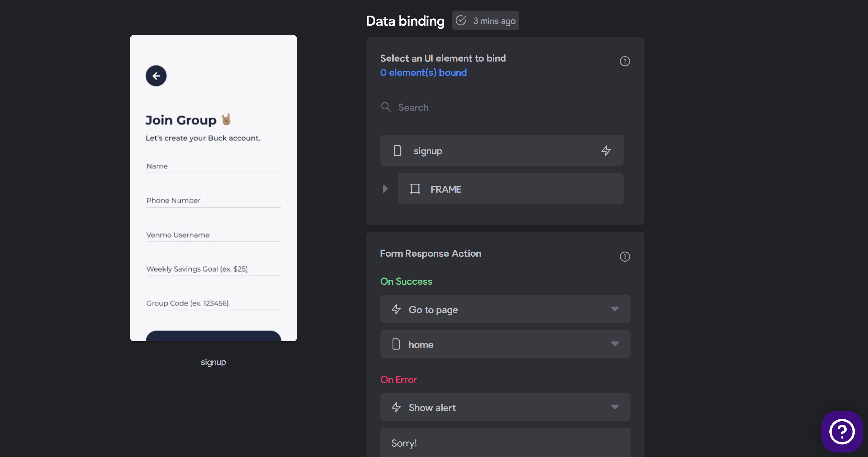Select the signup element row
This screenshot has height=457, width=868.
502,150
